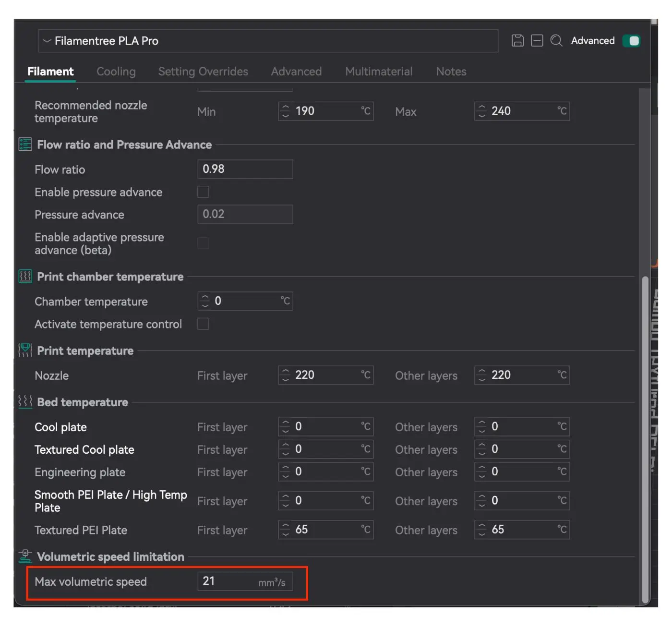672x628 pixels.
Task: Toggle the Advanced mode switch
Action: click(631, 41)
